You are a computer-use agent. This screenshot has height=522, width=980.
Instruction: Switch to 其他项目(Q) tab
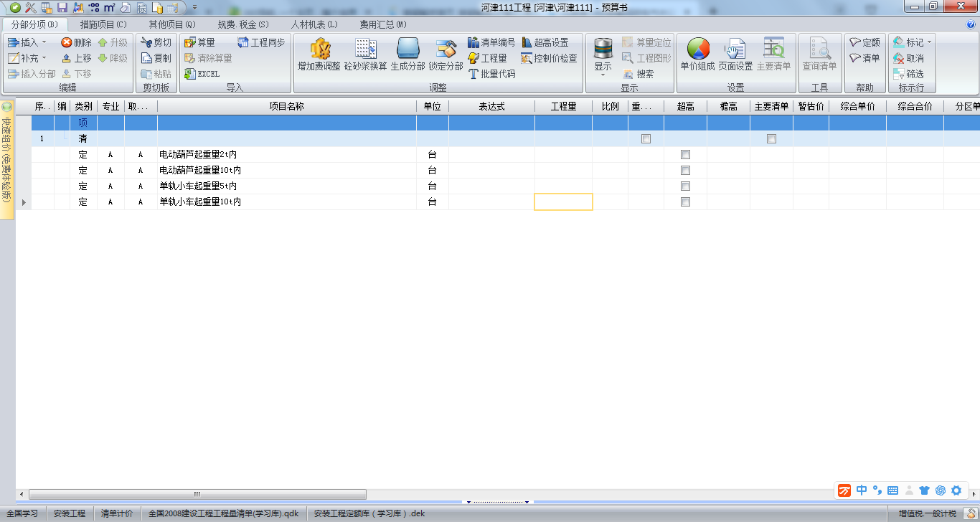[172, 24]
